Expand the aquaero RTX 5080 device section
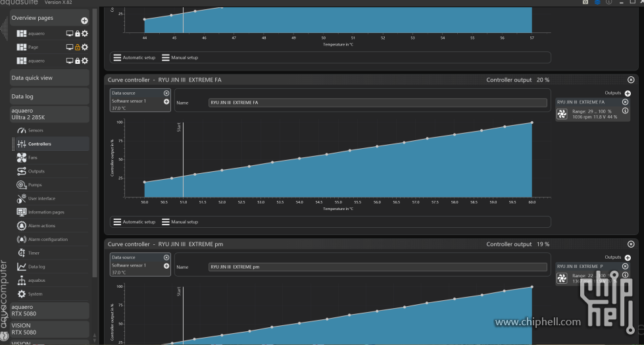Image resolution: width=644 pixels, height=345 pixels. 49,310
